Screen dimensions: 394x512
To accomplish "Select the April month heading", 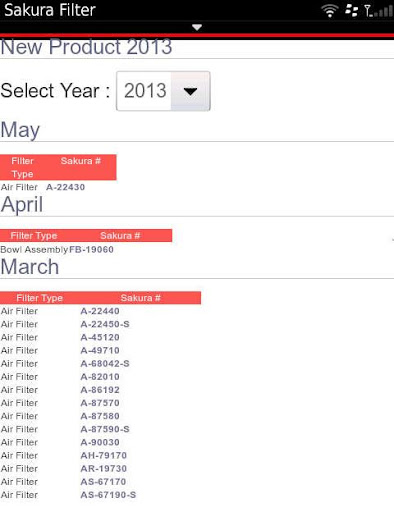I will [x=22, y=204].
